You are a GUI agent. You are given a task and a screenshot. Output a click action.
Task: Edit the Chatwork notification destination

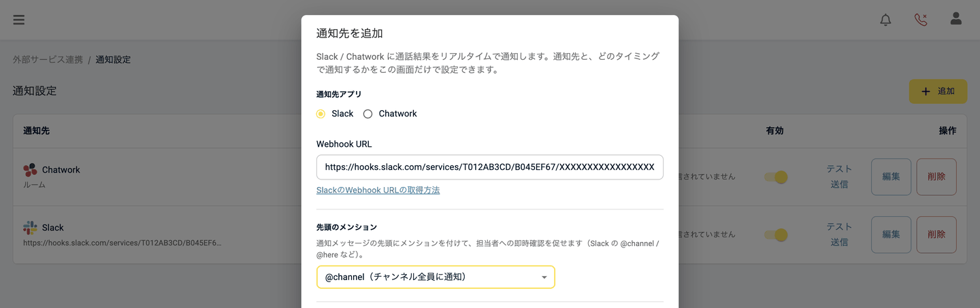tap(892, 177)
